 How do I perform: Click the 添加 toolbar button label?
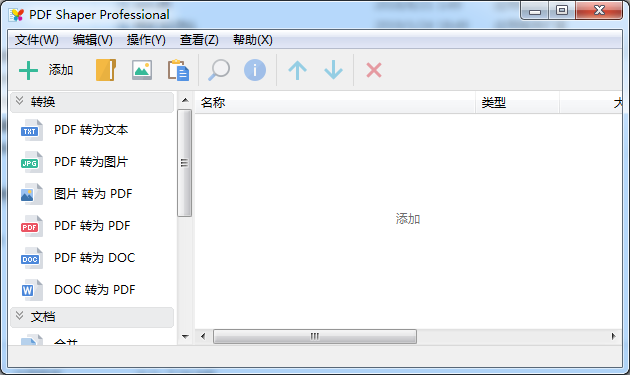point(61,70)
